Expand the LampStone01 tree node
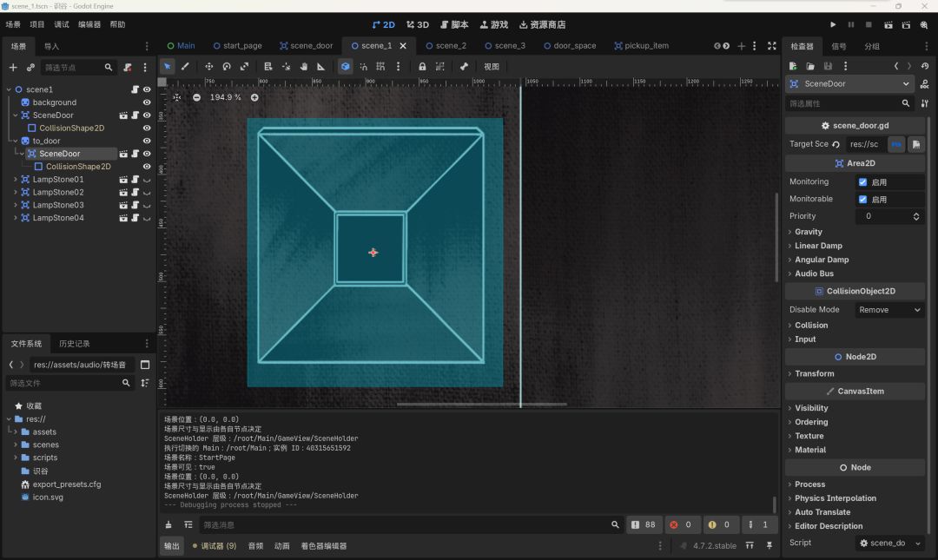Image resolution: width=938 pixels, height=560 pixels. click(x=16, y=180)
